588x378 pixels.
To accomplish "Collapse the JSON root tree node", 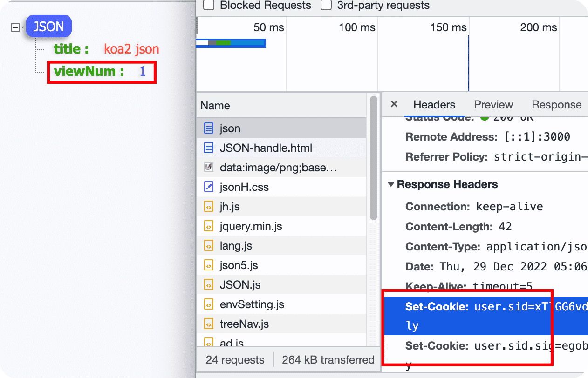I will [x=15, y=27].
